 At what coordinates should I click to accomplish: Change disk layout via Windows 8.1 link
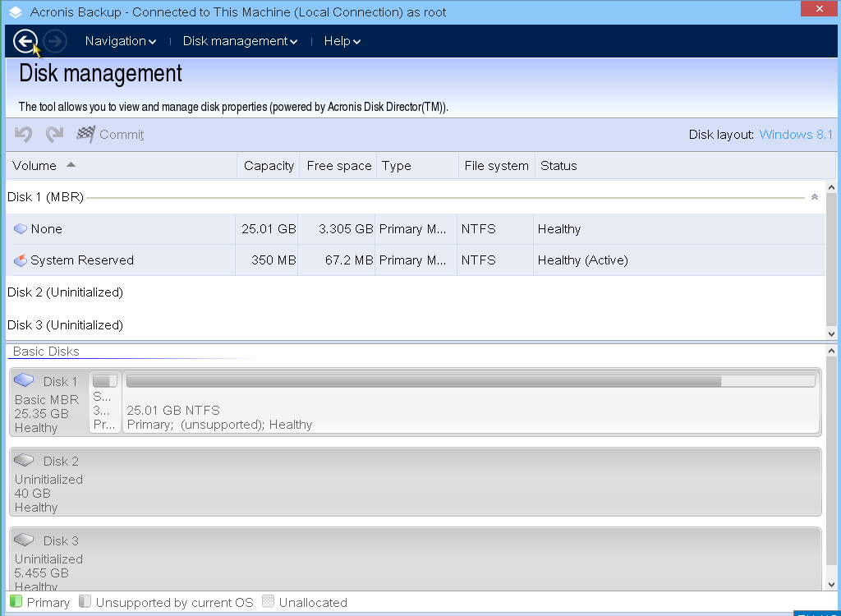click(796, 134)
